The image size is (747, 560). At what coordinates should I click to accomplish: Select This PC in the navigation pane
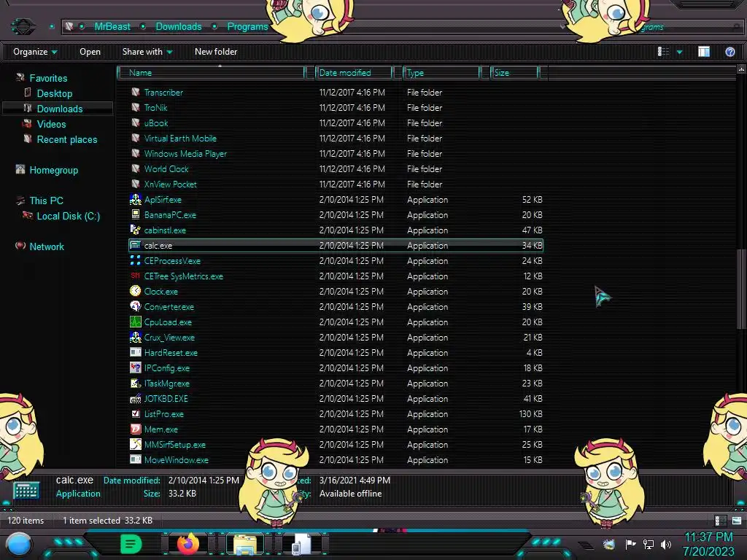click(46, 201)
